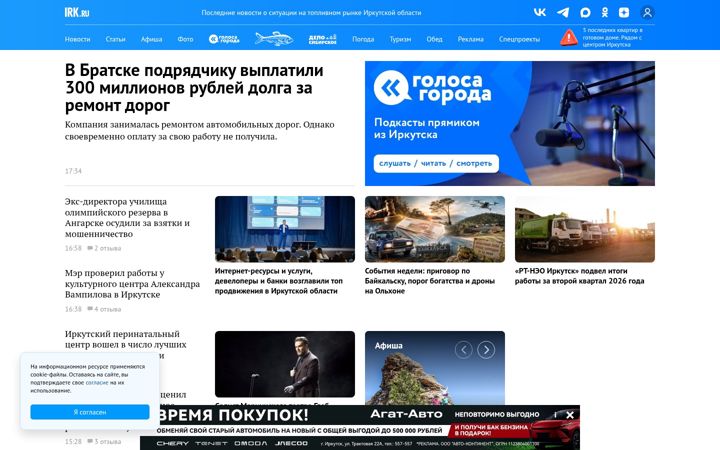The image size is (720, 450).
Task: Open the Odnoklassniki icon
Action: pos(605,12)
